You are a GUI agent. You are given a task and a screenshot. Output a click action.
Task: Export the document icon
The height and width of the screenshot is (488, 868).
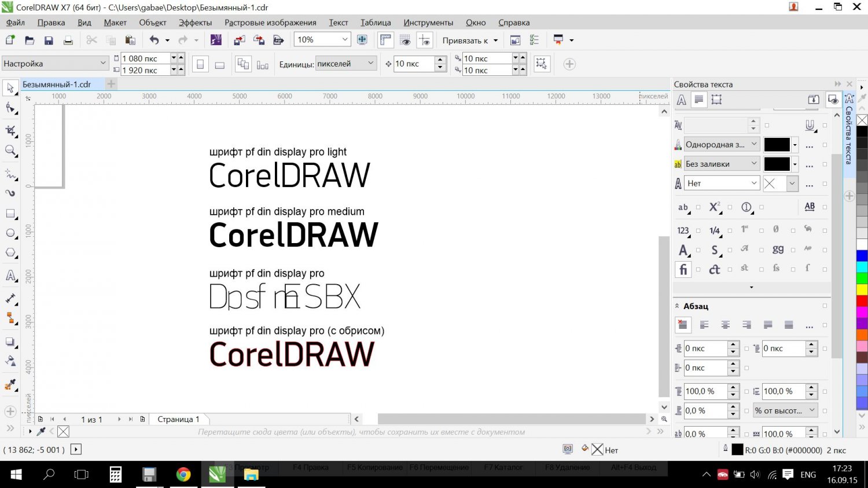(x=259, y=40)
